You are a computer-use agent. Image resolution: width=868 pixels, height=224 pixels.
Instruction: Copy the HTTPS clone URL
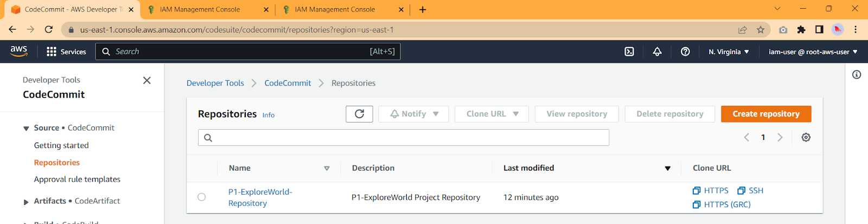tap(711, 190)
